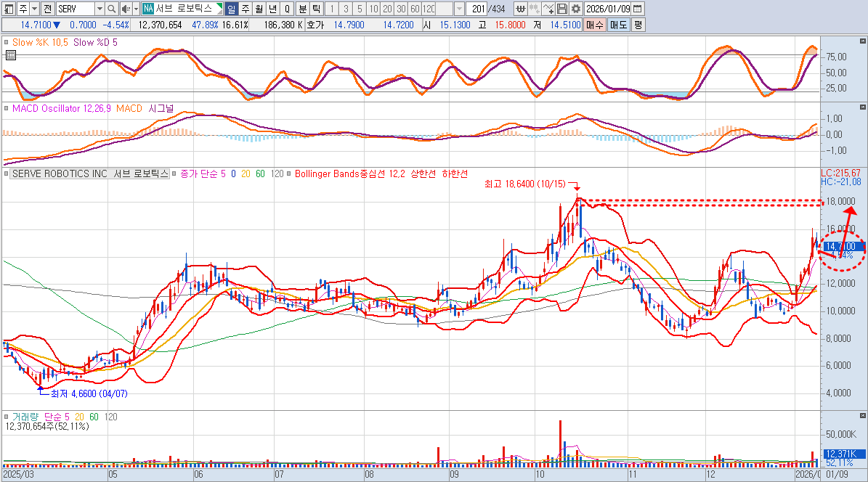Screen dimensions: 868x482
Task: Click the magnifier search icon beside SERV
Action: click(x=111, y=9)
